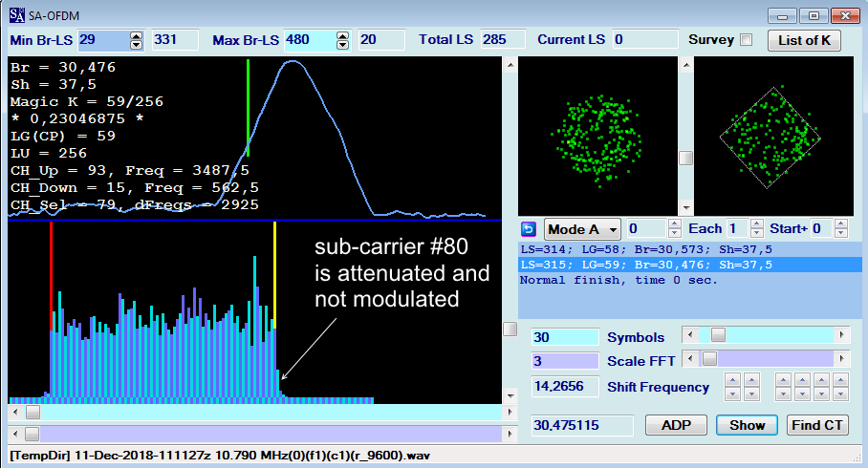Click the Current LS field
The image size is (868, 468).
[645, 40]
